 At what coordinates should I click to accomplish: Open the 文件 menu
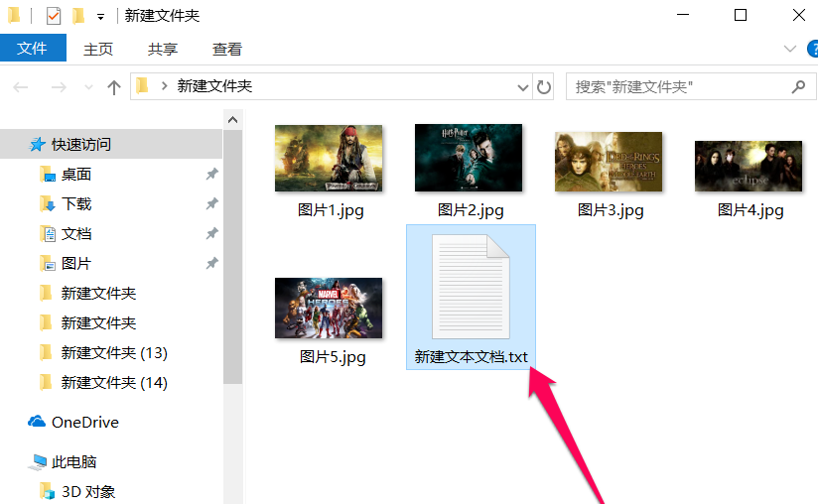pos(33,49)
